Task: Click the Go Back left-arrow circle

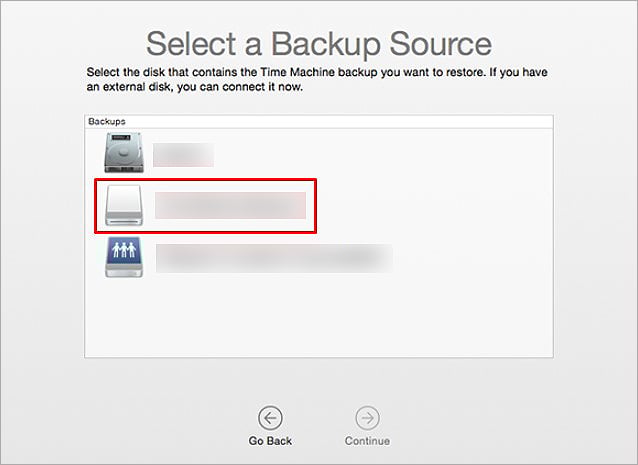Action: coord(270,418)
